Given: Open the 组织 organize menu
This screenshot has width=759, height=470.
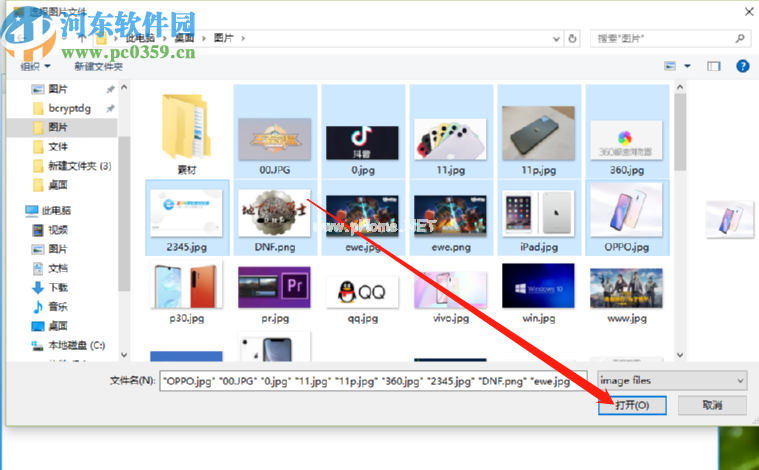Looking at the screenshot, I should (x=35, y=66).
